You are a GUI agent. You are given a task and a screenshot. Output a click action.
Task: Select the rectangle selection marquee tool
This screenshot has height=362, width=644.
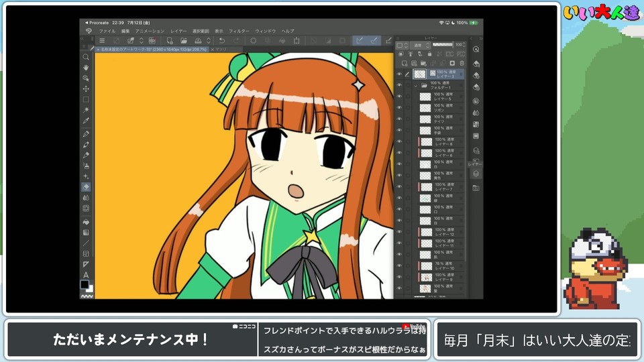click(86, 99)
